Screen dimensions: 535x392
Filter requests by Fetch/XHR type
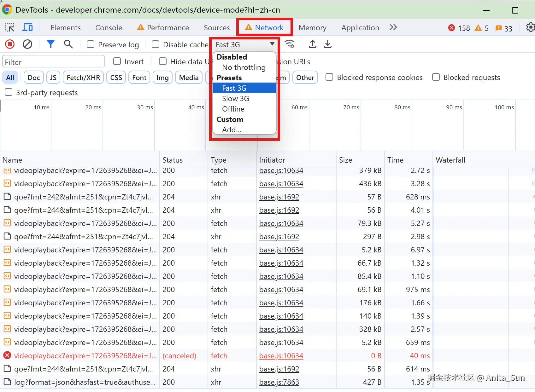(x=83, y=78)
